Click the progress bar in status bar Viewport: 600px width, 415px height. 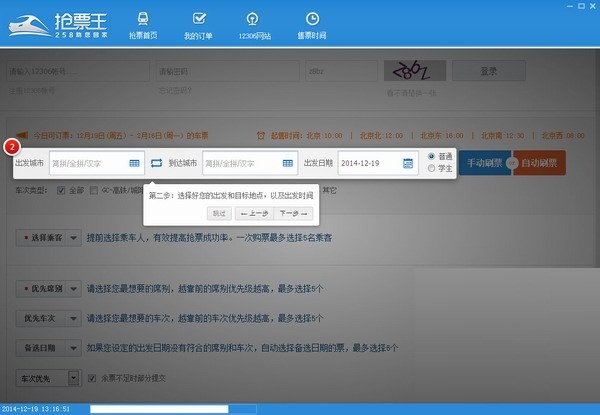coord(173,409)
